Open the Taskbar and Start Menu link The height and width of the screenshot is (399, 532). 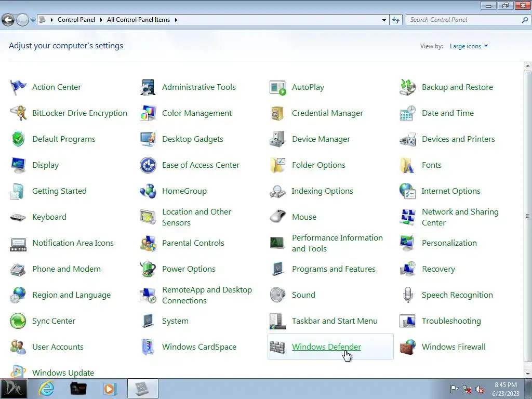(335, 321)
